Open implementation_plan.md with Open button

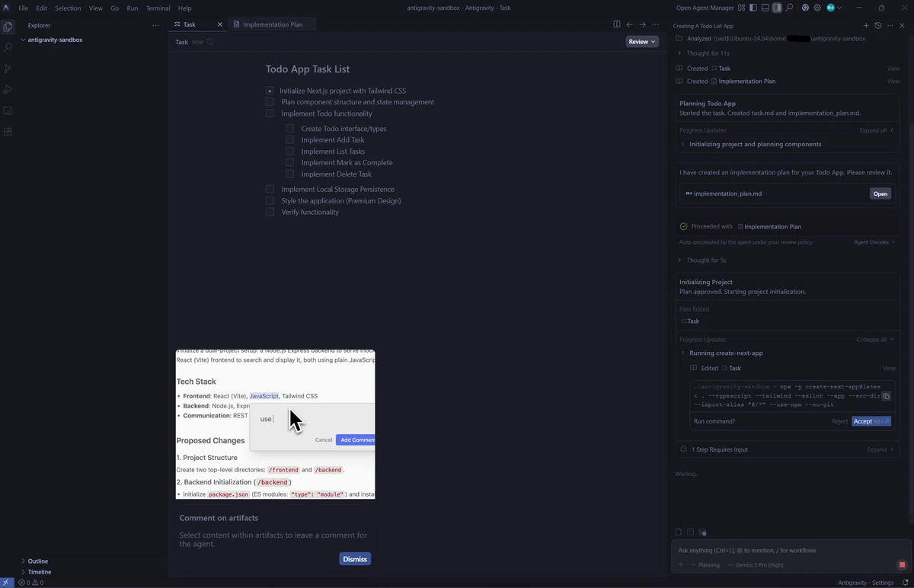880,193
